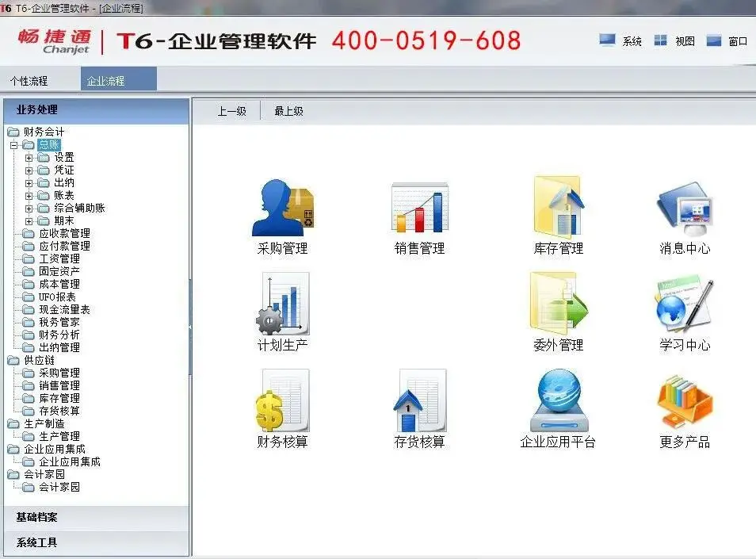Open the 更多产品 (More Products) icon
Image resolution: width=756 pixels, height=559 pixels.
pos(684,404)
